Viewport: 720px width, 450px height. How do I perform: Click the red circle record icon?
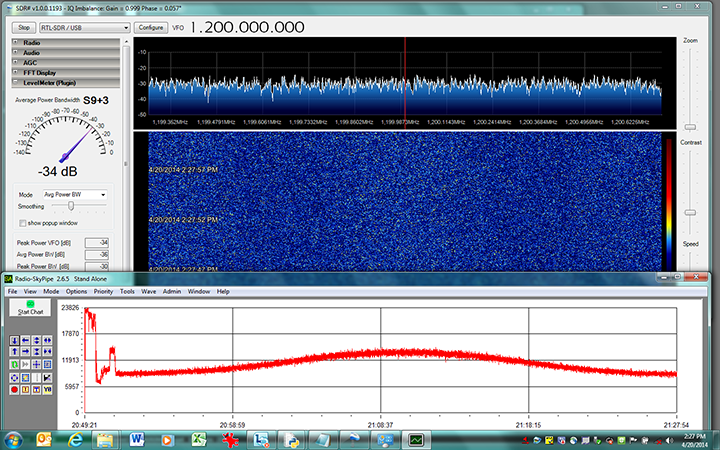pos(14,389)
